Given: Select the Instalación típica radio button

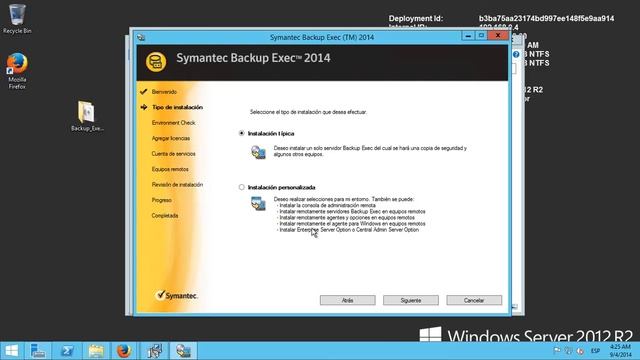Looking at the screenshot, I should [x=242, y=133].
